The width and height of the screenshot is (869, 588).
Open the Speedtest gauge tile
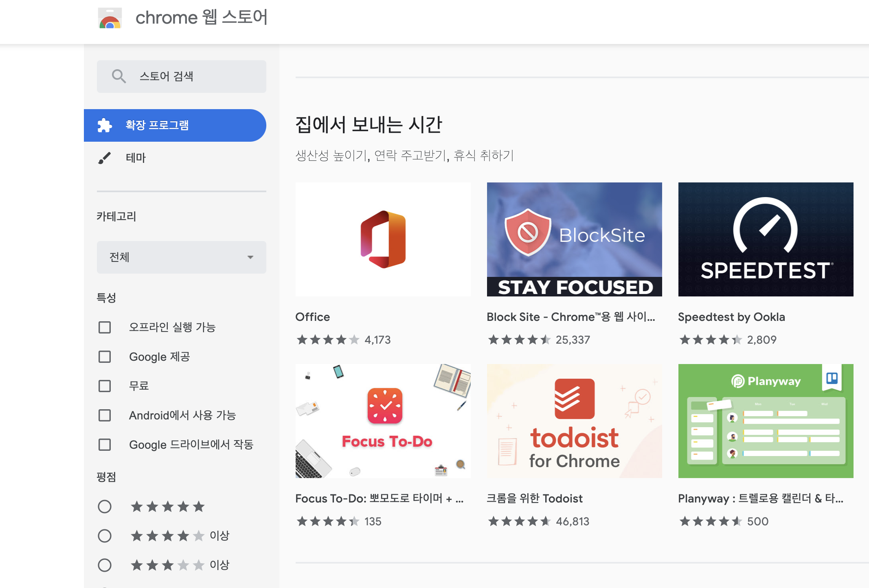point(766,239)
